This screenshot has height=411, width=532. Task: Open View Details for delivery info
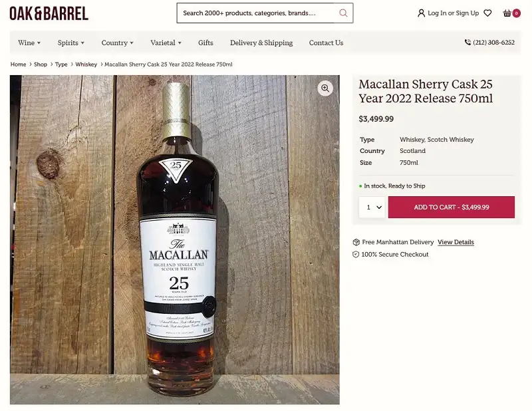(456, 242)
